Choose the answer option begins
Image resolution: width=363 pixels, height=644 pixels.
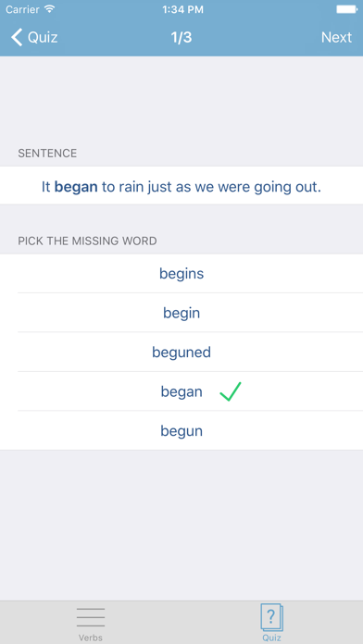point(181,274)
